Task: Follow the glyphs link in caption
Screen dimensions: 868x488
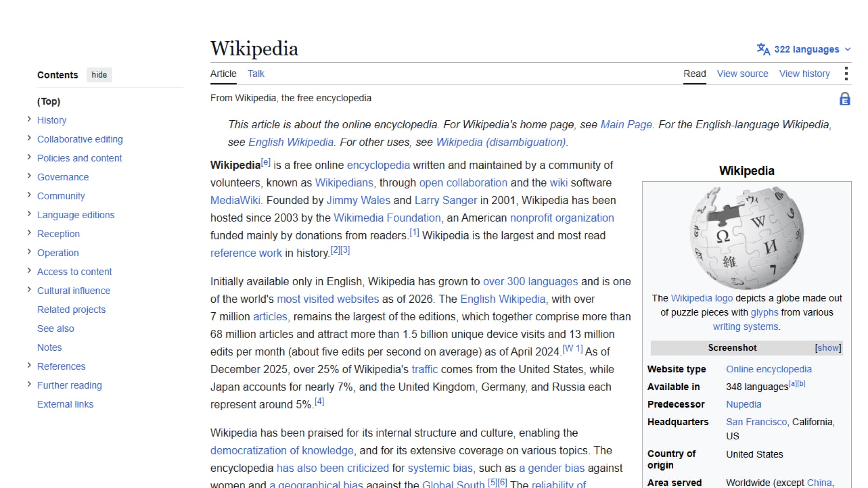Action: click(764, 313)
